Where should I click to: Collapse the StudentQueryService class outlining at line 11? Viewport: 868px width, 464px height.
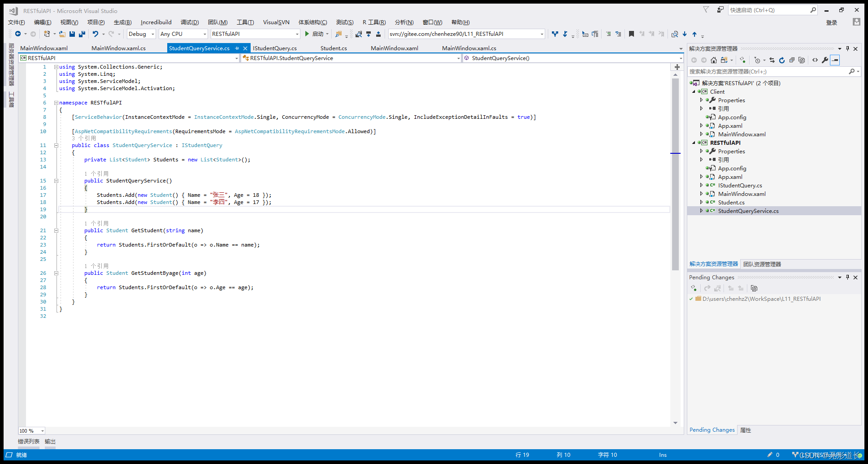(x=56, y=145)
